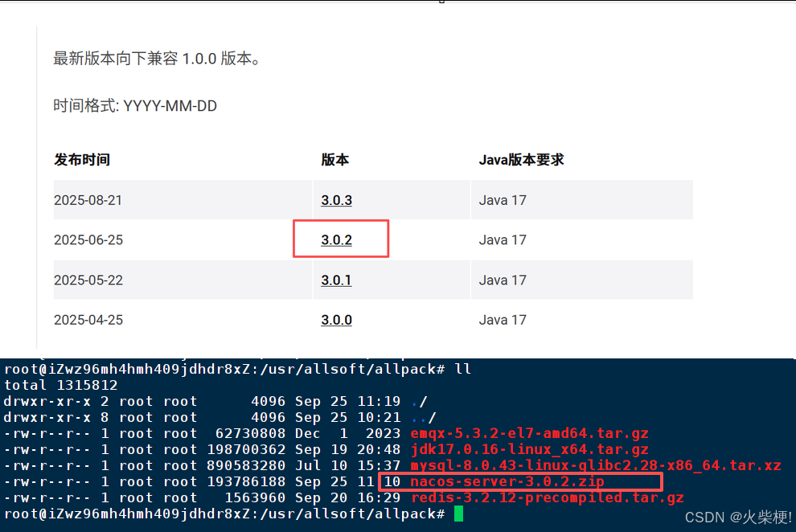Select the release date 2025-04-25
The image size is (796, 532).
(x=88, y=320)
